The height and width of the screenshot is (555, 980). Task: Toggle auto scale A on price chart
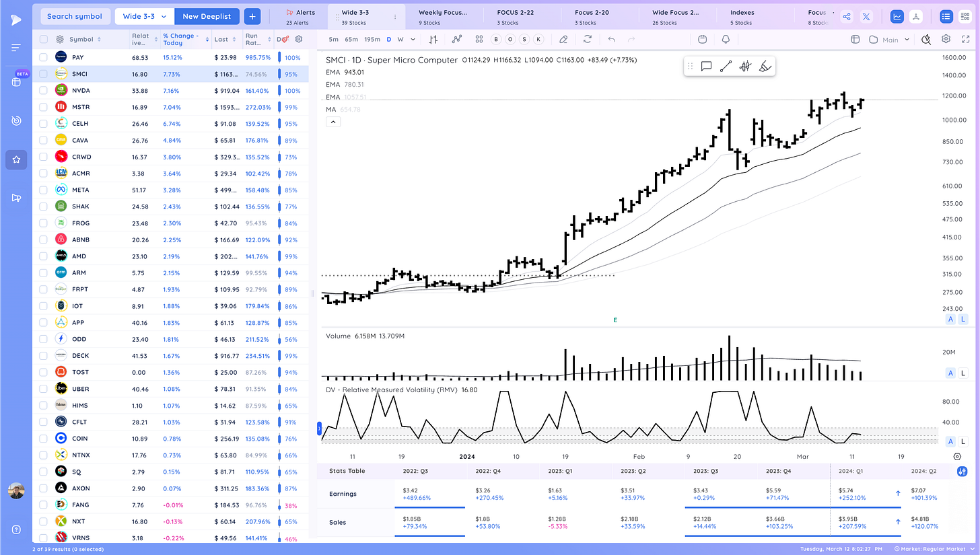[x=951, y=319]
